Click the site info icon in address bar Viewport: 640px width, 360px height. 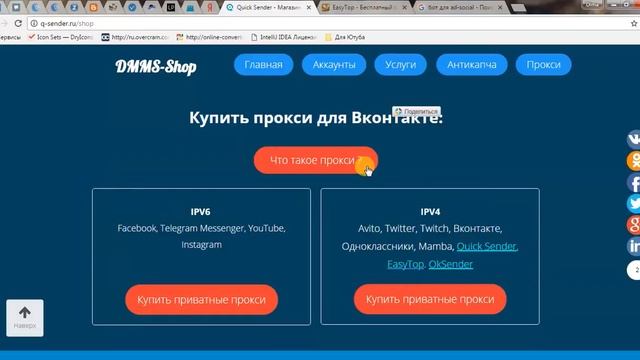point(34,24)
